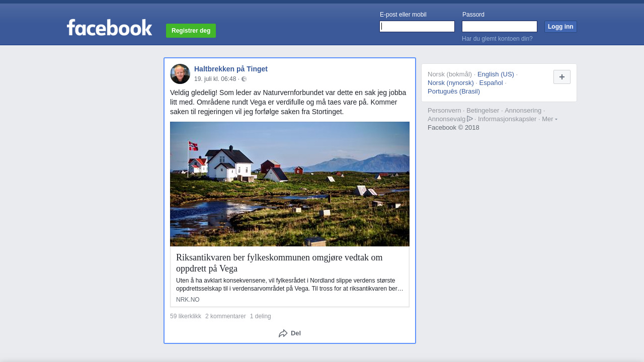Viewport: 644px width, 362px height.
Task: Open Annonsering footer link
Action: pyautogui.click(x=523, y=111)
